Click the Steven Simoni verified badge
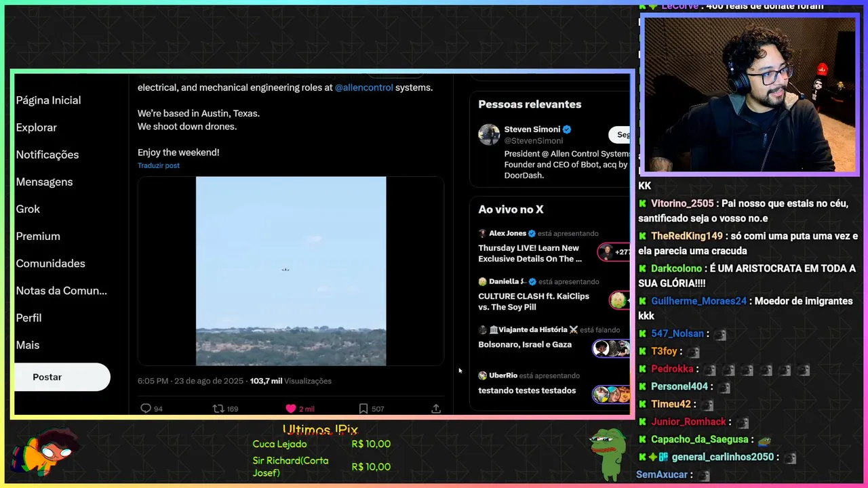Screen dimensions: 868x488 pyautogui.click(x=567, y=129)
